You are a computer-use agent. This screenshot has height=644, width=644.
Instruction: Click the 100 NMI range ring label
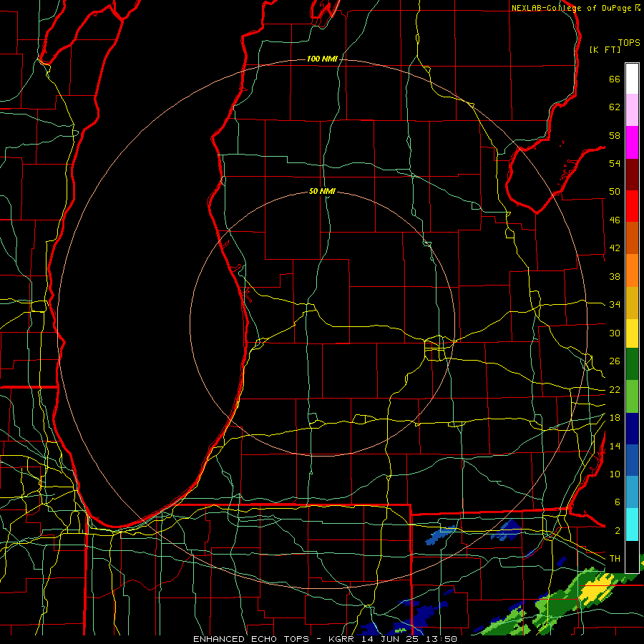pos(322,59)
